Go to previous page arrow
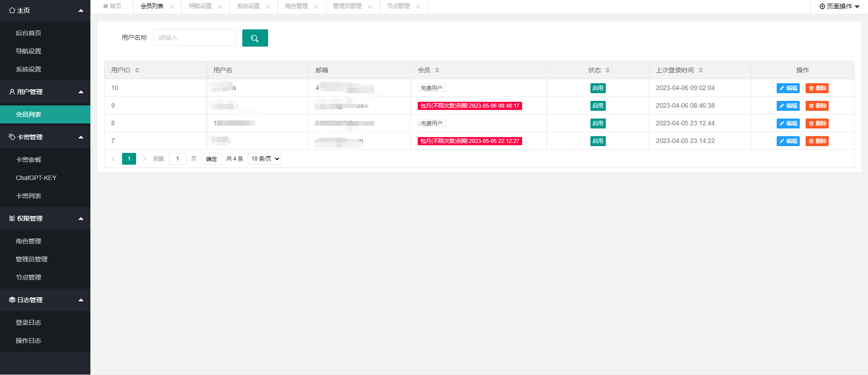The image size is (868, 375). tap(113, 159)
